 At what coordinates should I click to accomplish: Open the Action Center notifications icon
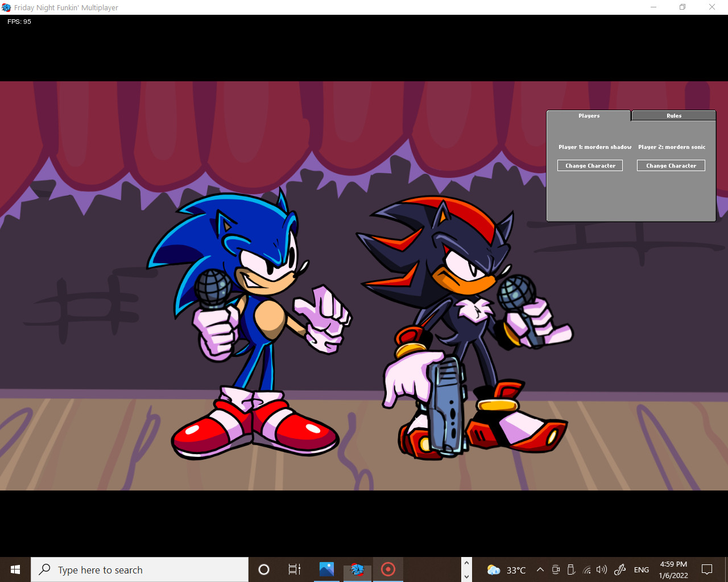click(706, 569)
